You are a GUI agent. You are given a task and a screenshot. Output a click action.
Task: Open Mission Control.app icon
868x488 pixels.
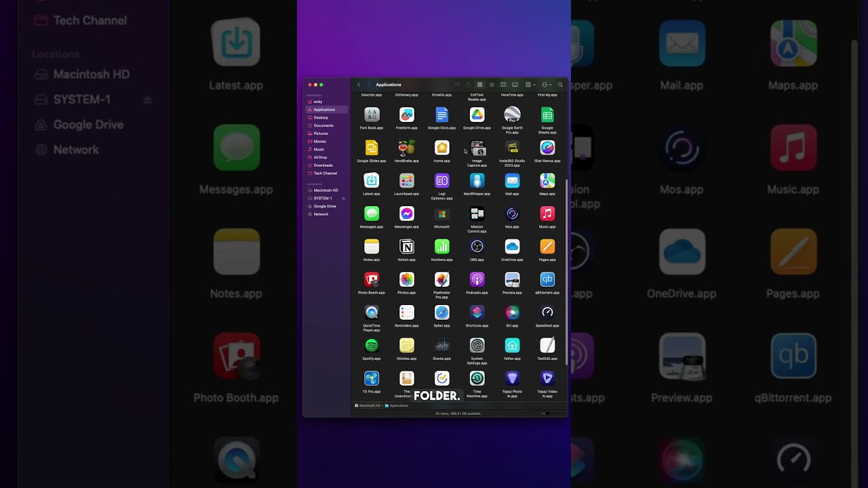coord(477,213)
